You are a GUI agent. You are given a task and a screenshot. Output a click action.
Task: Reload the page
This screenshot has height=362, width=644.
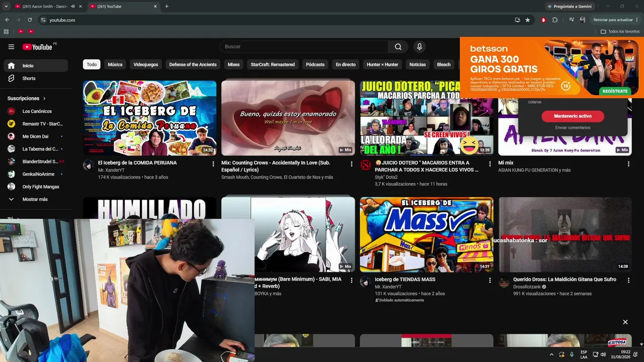pos(30,20)
